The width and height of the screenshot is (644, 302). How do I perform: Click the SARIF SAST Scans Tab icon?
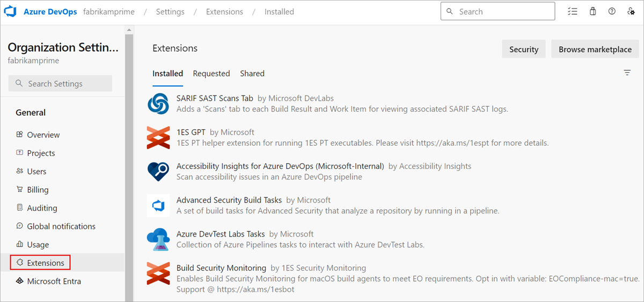point(158,104)
